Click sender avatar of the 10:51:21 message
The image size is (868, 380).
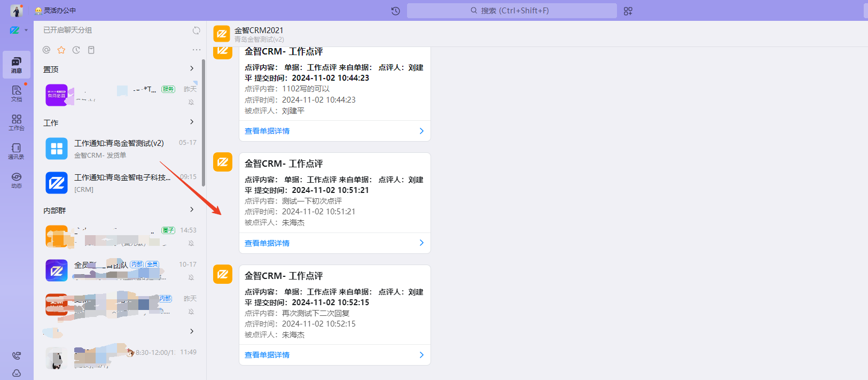[223, 162]
